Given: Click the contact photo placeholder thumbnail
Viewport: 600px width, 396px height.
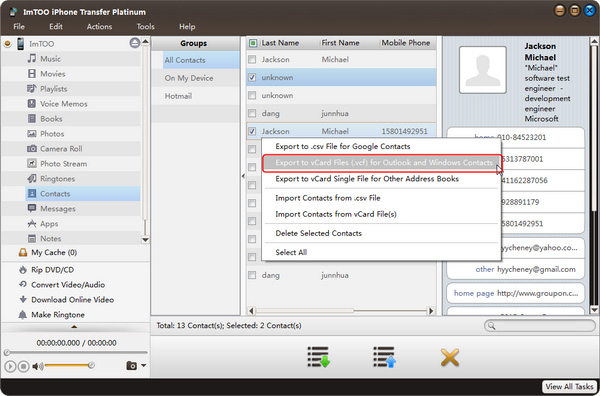Looking at the screenshot, I should (483, 70).
